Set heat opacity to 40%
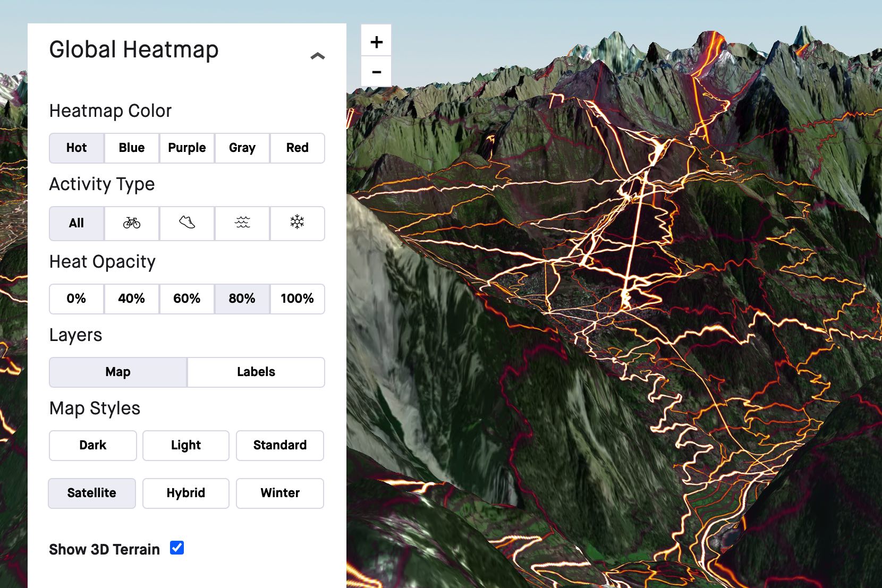The height and width of the screenshot is (588, 882). click(131, 299)
